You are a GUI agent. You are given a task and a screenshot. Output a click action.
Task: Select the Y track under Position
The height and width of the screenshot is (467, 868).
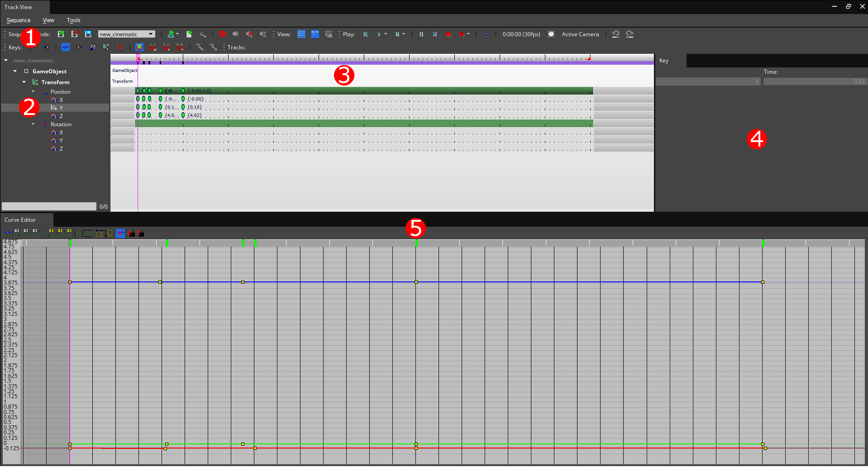pyautogui.click(x=62, y=108)
